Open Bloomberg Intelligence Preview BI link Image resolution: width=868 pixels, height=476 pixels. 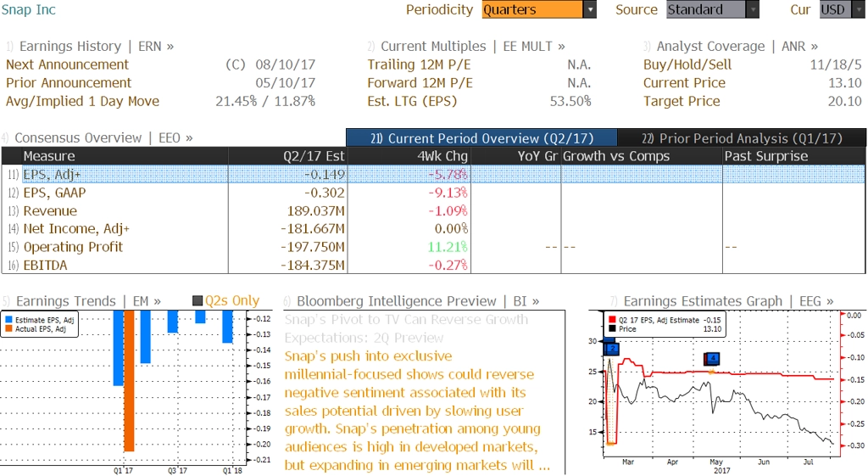coord(418,301)
